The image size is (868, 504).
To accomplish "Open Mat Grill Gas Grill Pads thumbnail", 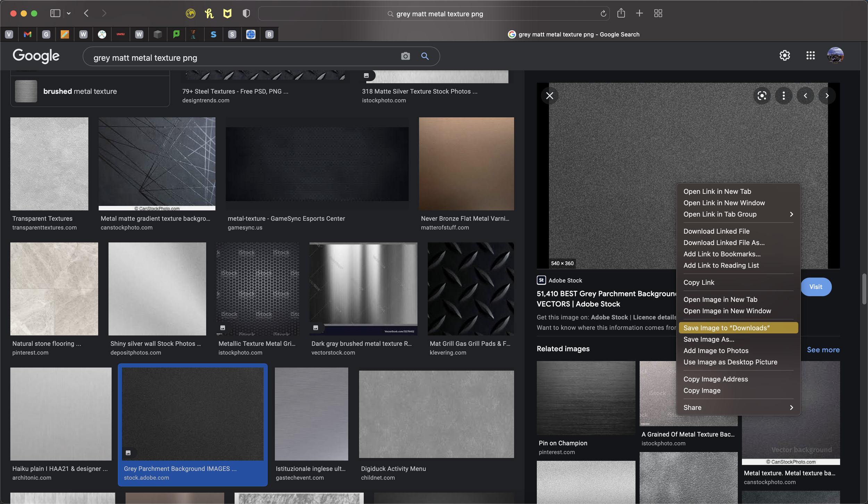I will [x=471, y=289].
